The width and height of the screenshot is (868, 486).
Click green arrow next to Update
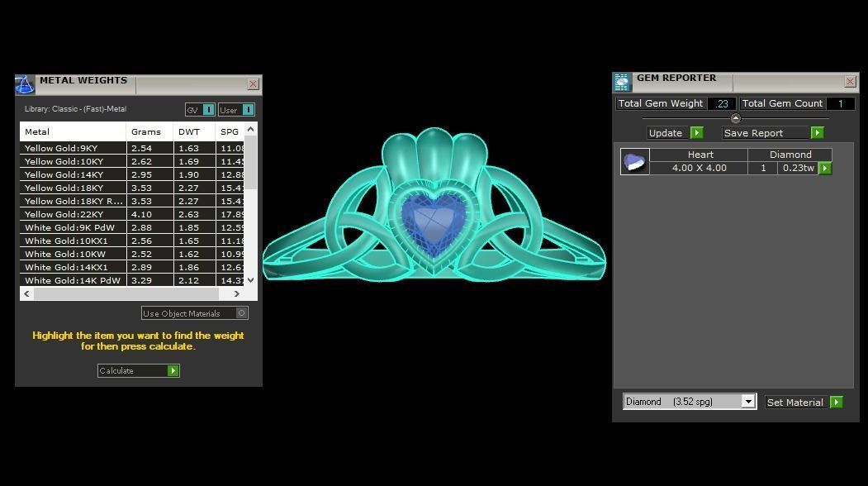point(697,132)
